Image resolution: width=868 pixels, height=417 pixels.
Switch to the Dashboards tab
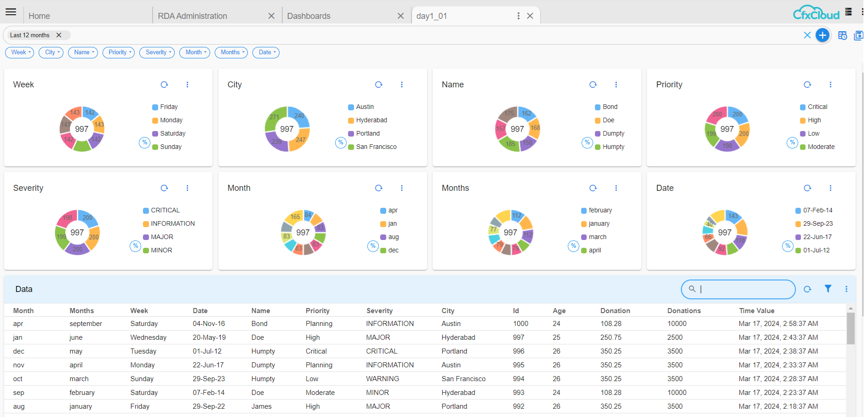(308, 16)
